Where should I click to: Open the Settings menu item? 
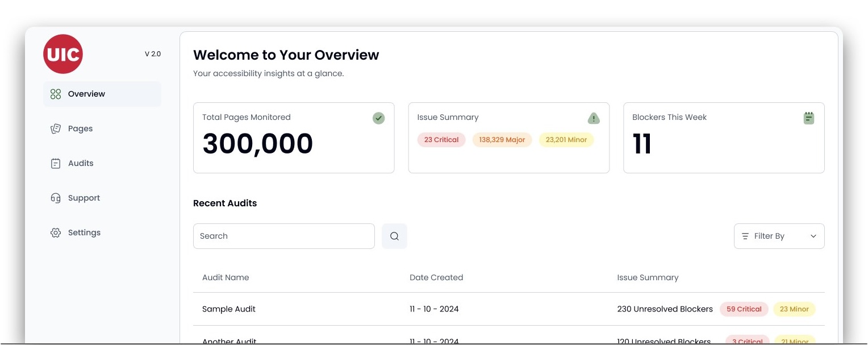point(102,233)
